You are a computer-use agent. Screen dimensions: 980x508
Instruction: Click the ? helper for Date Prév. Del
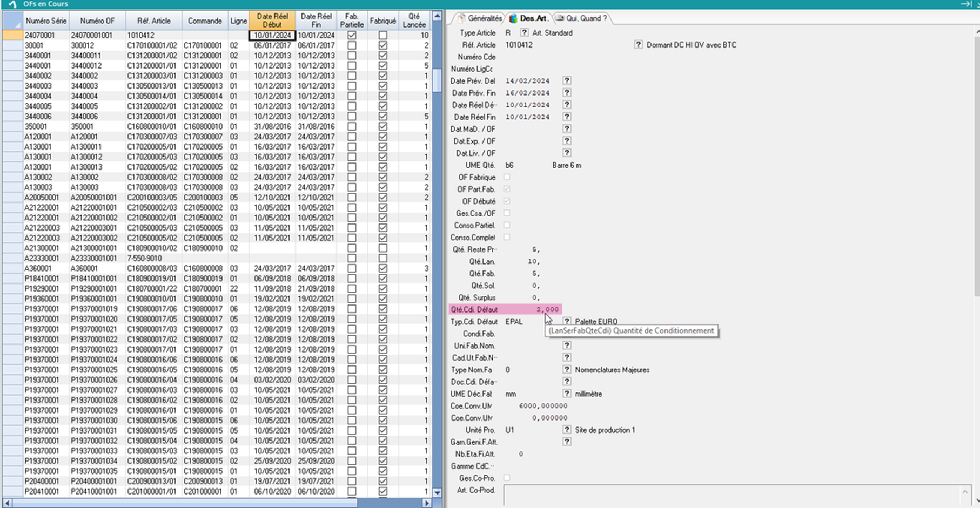567,80
